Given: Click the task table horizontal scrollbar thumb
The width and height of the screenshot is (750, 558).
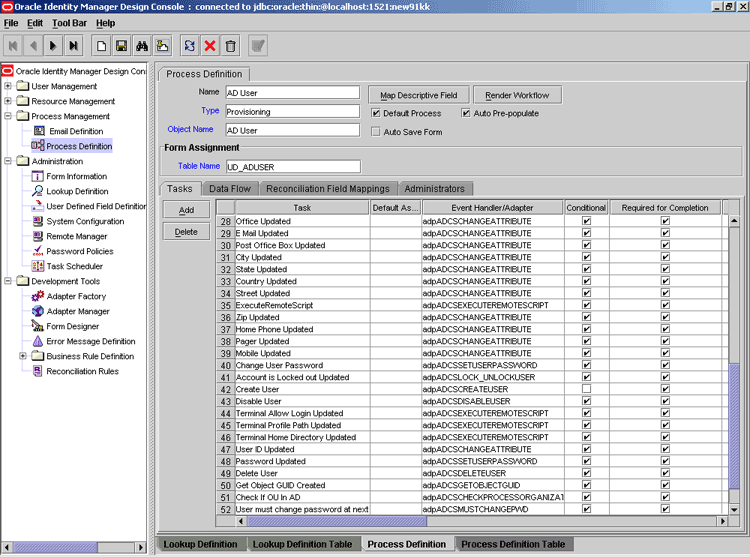Looking at the screenshot, I should click(336, 521).
